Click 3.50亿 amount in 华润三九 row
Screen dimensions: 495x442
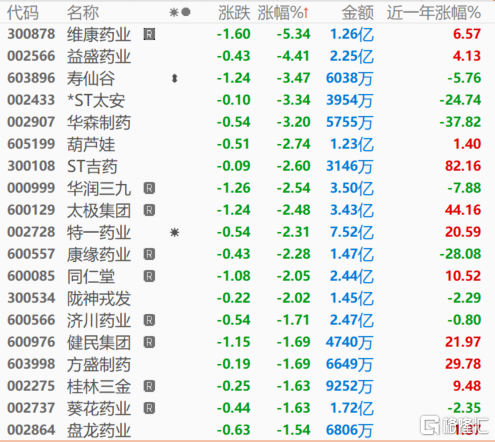pyautogui.click(x=352, y=188)
